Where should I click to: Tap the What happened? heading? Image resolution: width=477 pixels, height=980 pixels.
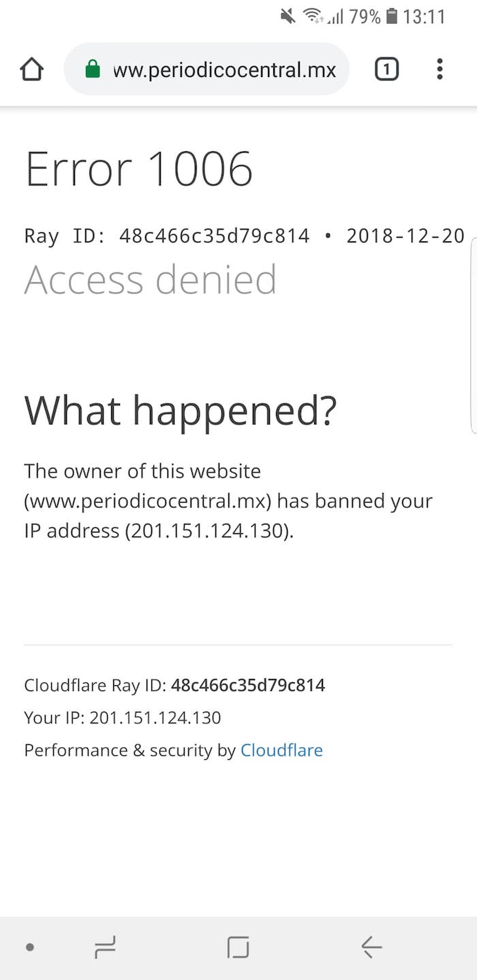tap(181, 410)
